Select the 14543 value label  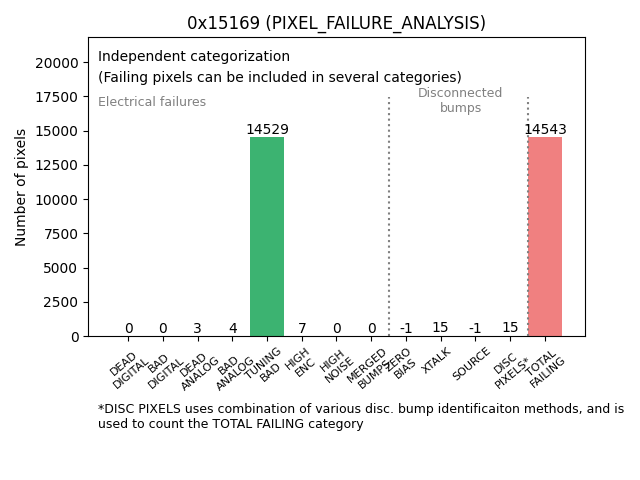(x=545, y=129)
